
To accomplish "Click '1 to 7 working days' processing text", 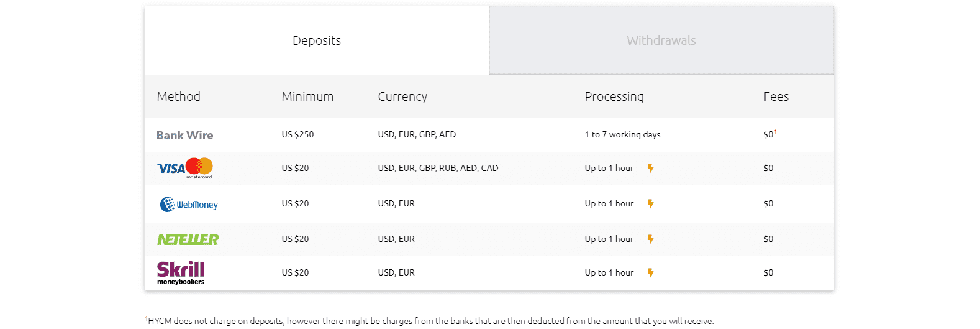I will point(622,134).
